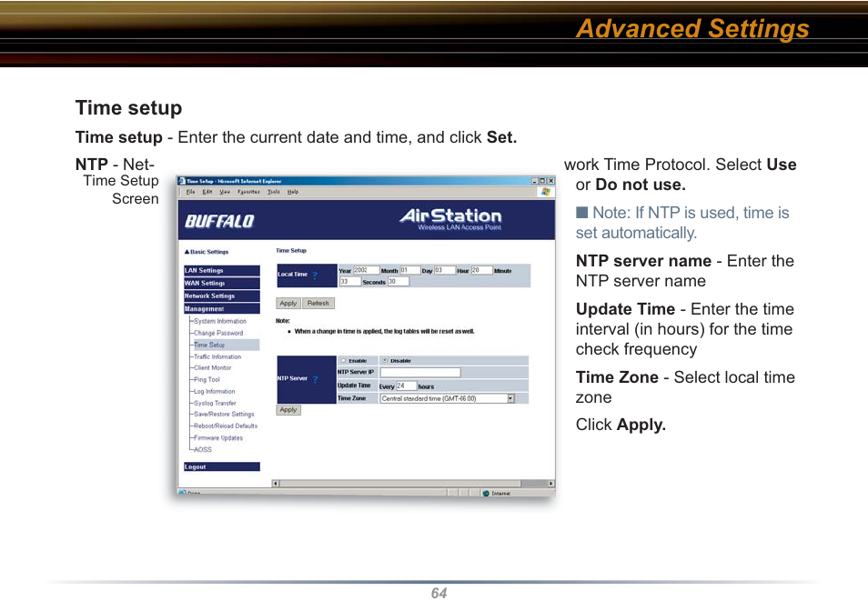Click the NTP Server IP field
Viewport: 868px width, 601px height.
(420, 373)
